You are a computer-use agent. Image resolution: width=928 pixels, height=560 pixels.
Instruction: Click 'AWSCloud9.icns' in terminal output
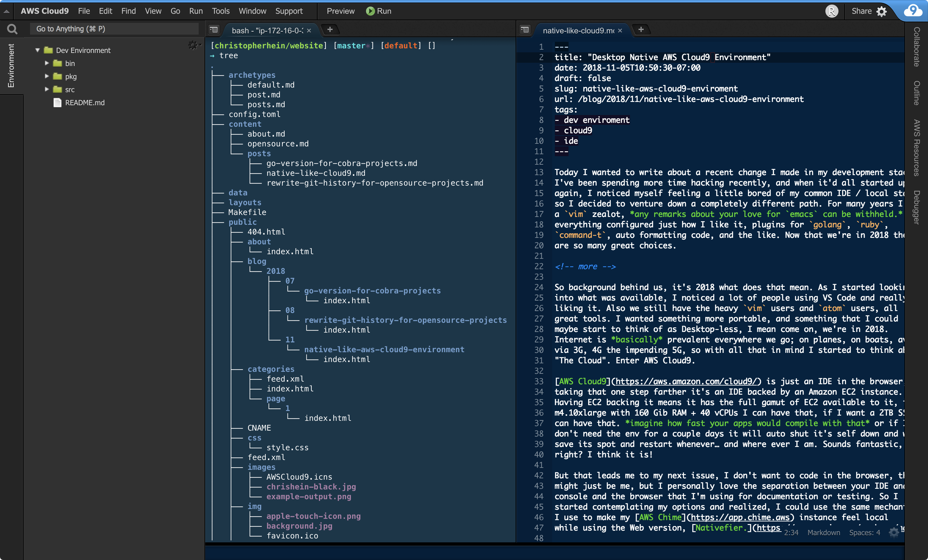[x=299, y=477]
